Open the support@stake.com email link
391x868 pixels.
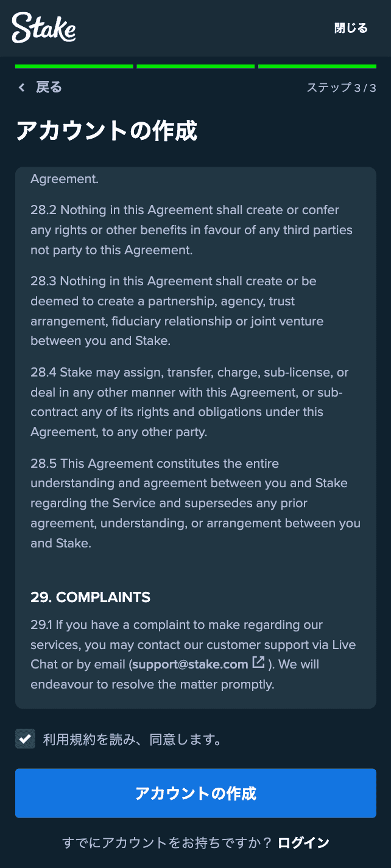point(190,664)
